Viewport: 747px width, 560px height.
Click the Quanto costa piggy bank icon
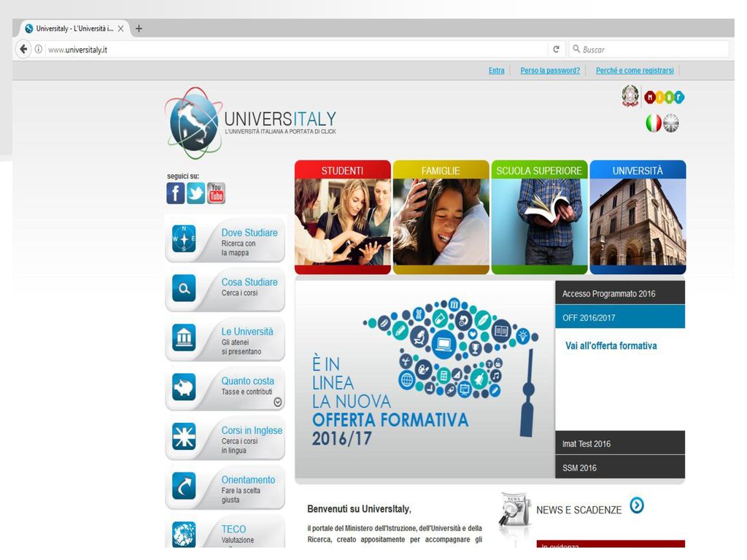[x=184, y=386]
